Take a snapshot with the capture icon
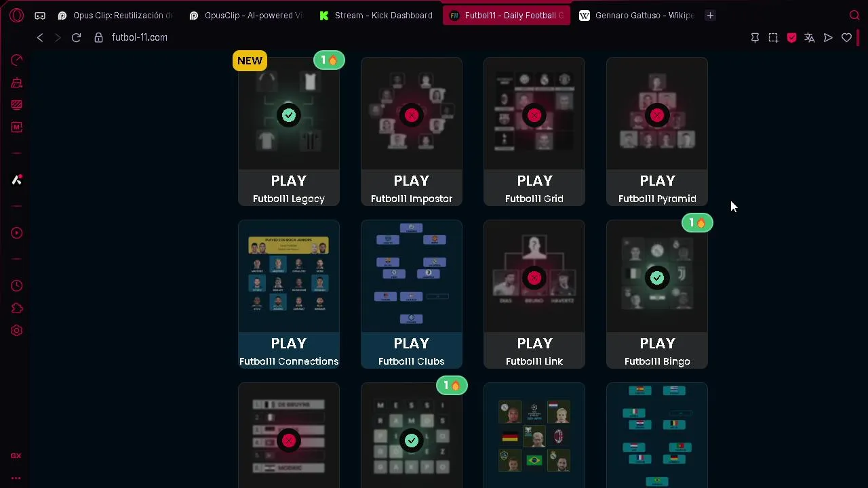The width and height of the screenshot is (868, 488). 773,37
